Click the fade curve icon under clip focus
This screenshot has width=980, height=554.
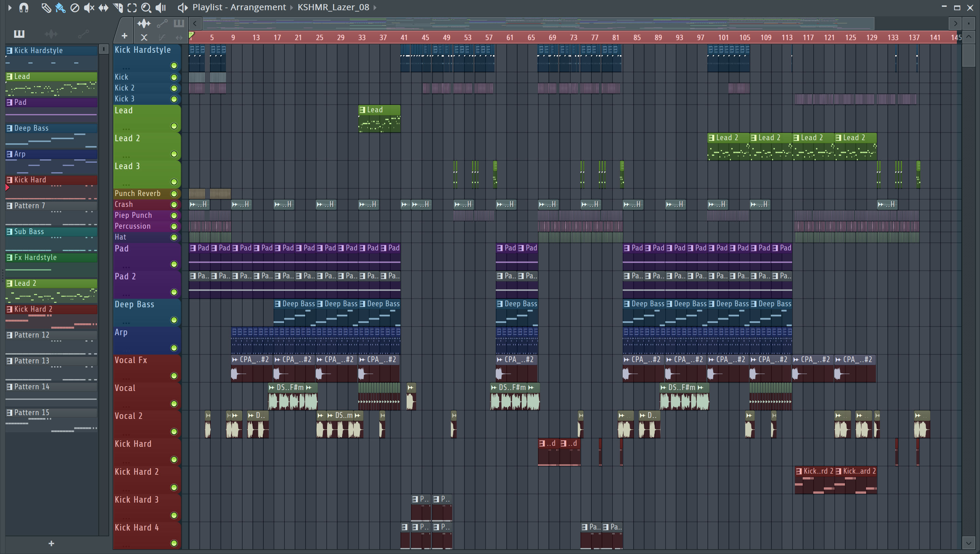[162, 37]
